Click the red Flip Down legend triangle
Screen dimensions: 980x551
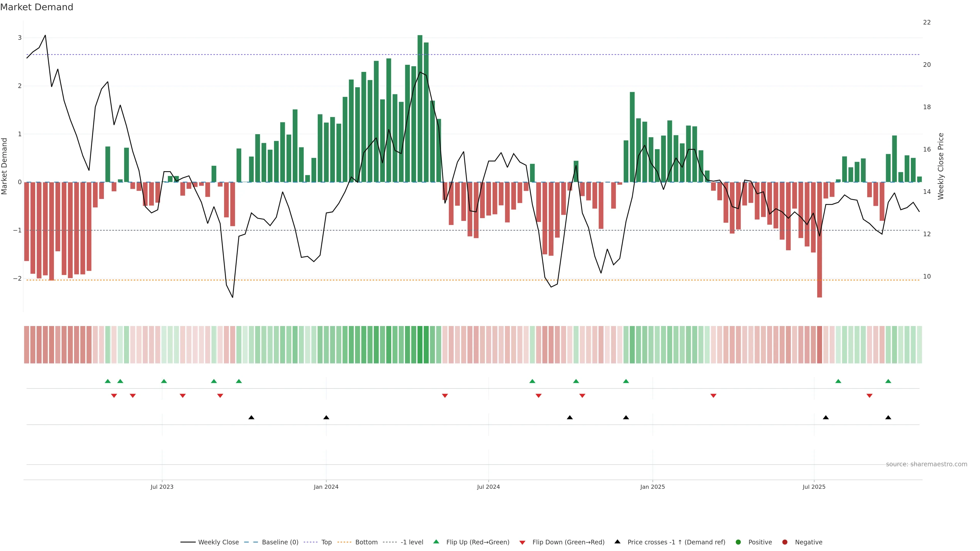[522, 542]
